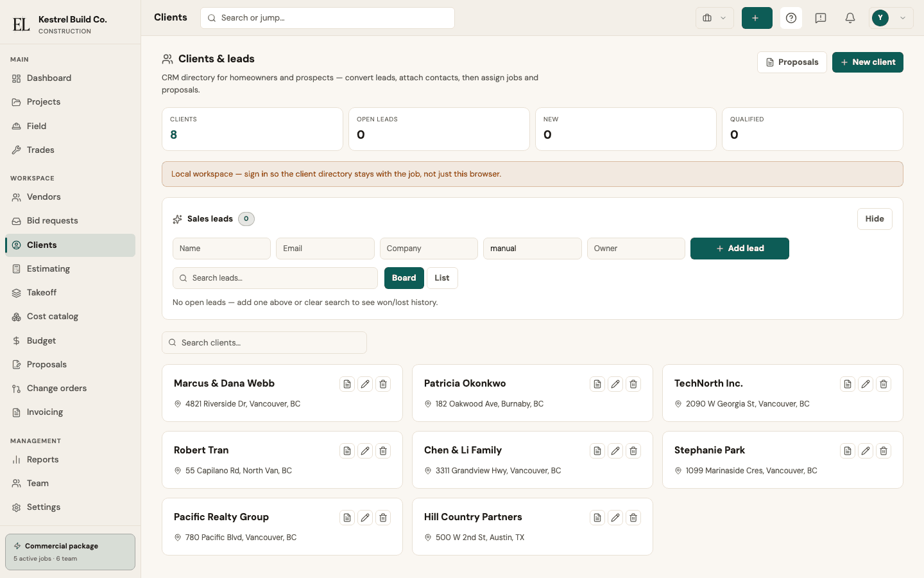Click the Search clients field
The height and width of the screenshot is (578, 924).
click(264, 343)
